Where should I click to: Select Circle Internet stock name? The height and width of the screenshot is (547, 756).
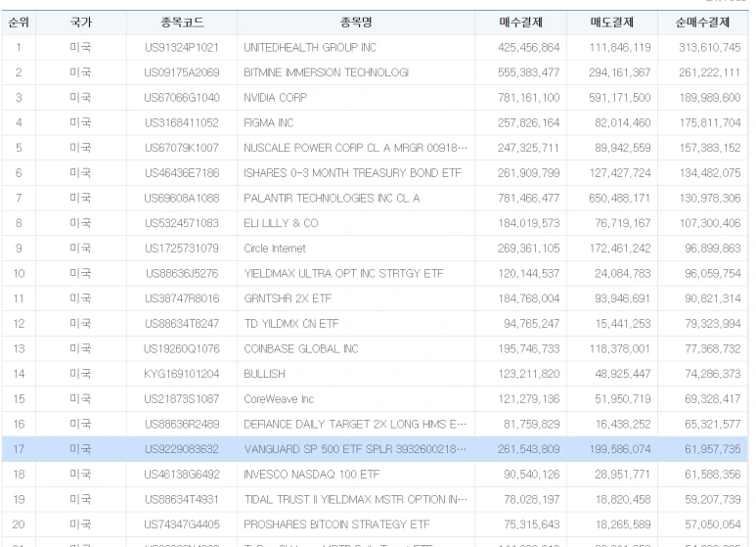(x=275, y=249)
